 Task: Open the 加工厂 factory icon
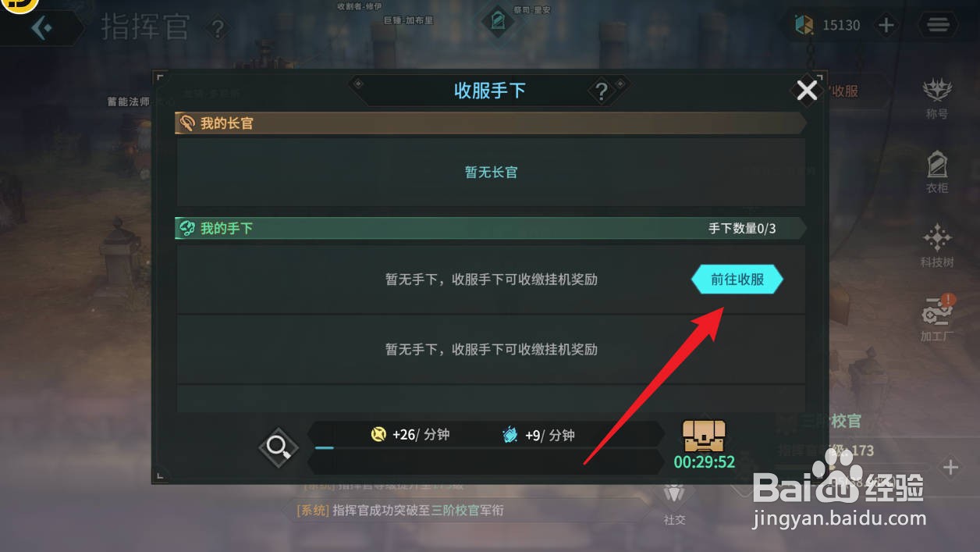pyautogui.click(x=937, y=319)
